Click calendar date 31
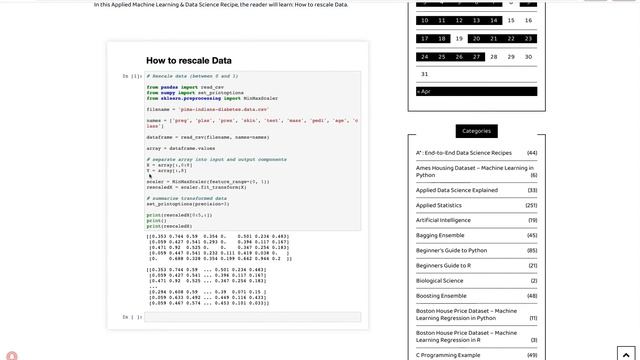This screenshot has width=640, height=360. (424, 74)
